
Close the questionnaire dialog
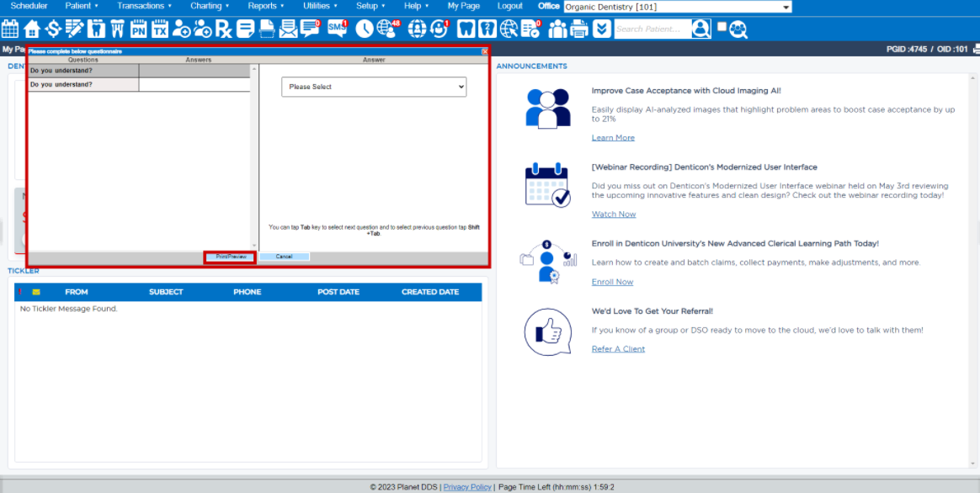(485, 52)
